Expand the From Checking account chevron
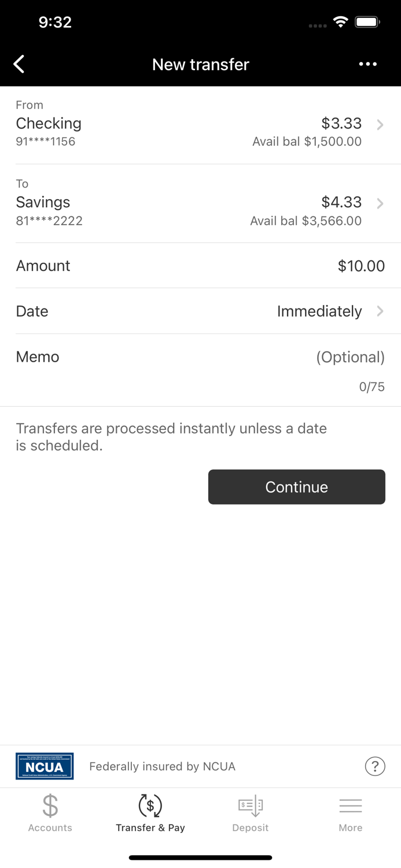 point(380,124)
